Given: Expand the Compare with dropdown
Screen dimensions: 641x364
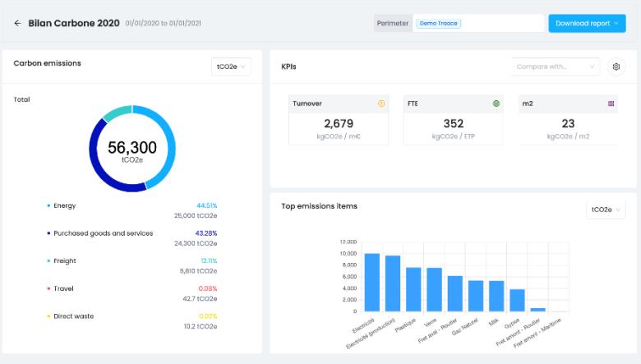Looking at the screenshot, I should [556, 67].
